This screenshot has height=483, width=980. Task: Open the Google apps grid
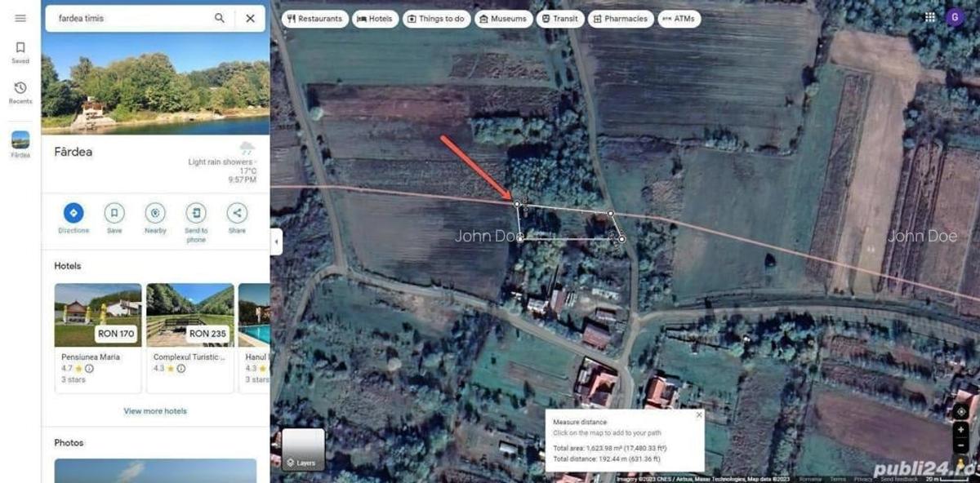click(929, 17)
